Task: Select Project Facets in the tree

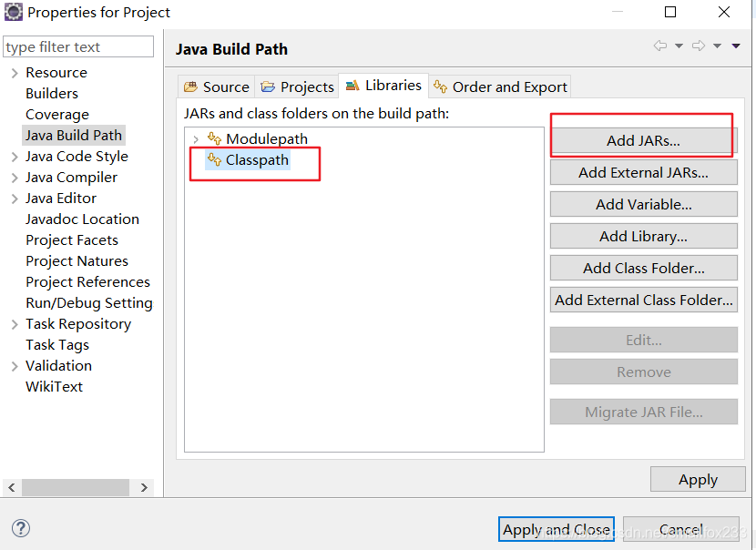Action: click(x=72, y=239)
